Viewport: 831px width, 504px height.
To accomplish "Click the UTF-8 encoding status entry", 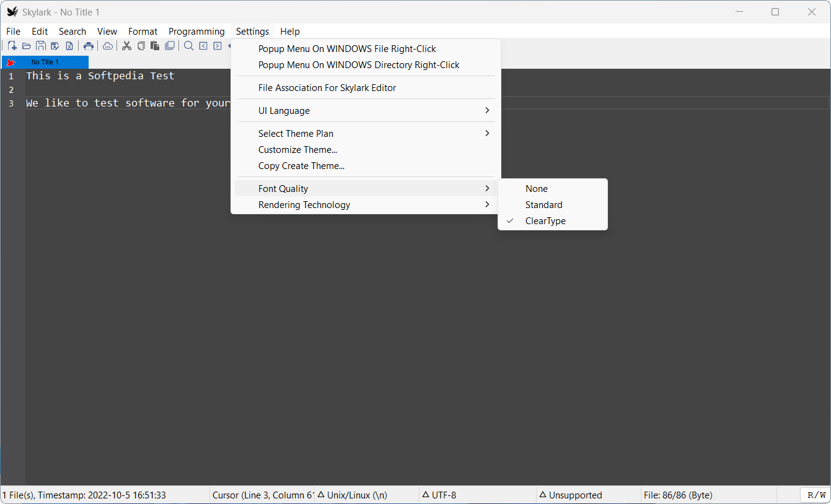I will pos(477,495).
